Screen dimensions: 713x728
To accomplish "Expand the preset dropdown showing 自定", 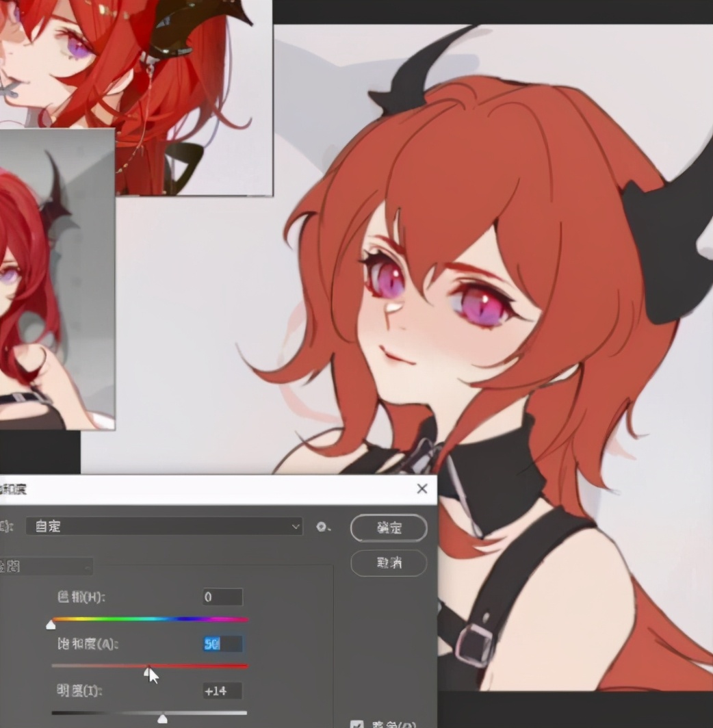I will click(163, 526).
